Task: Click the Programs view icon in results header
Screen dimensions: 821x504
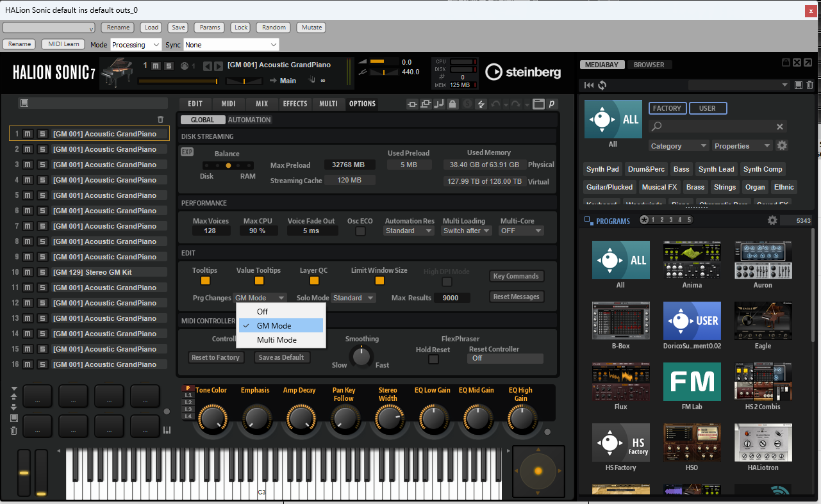Action: pos(588,221)
